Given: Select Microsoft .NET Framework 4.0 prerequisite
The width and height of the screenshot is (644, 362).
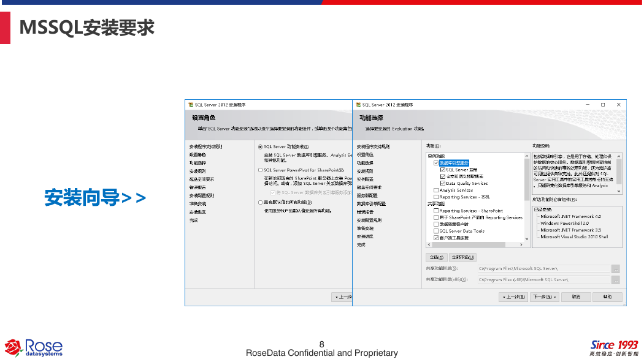Looking at the screenshot, I should pos(570,216).
